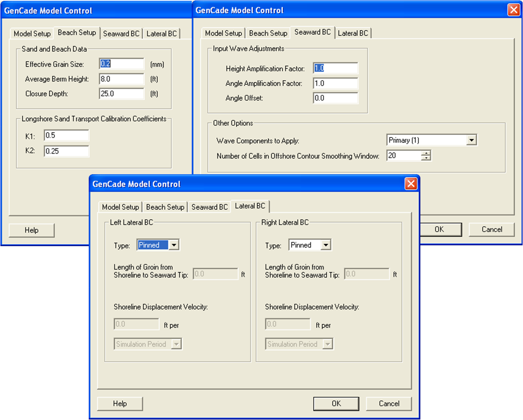Switch to Seaward BC tab in left window
The image size is (523, 420).
point(121,34)
